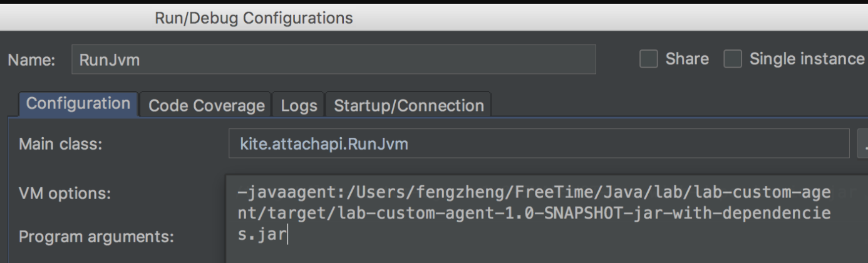Enable the Single instance checkbox
Screen dimensions: 868x263
[x=732, y=59]
